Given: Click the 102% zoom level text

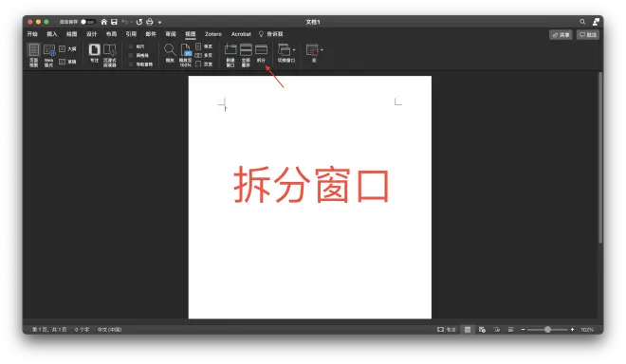Looking at the screenshot, I should 587,330.
